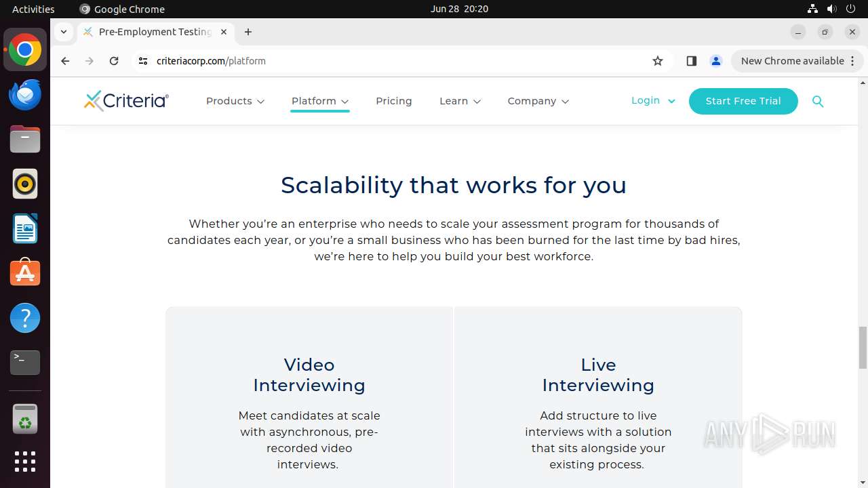Open the Live Interviewing card heading
The width and height of the screenshot is (868, 488).
598,375
